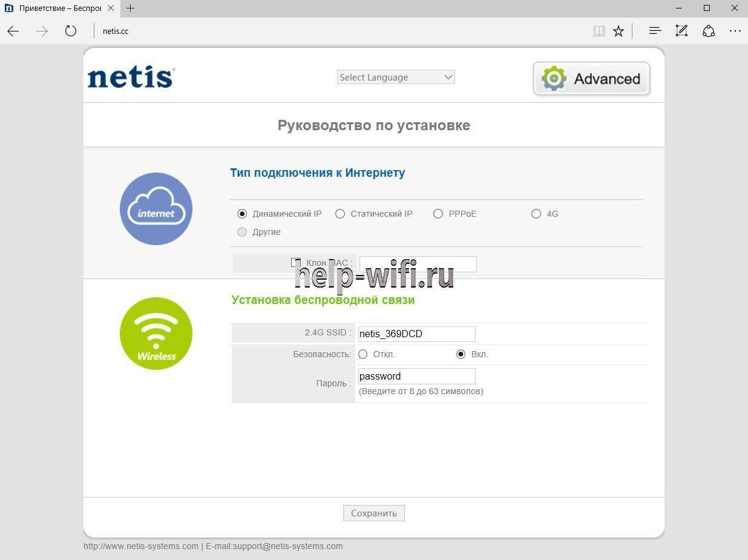Viewport: 748px width, 560px height.
Task: Add page to favorites star icon
Action: click(618, 31)
